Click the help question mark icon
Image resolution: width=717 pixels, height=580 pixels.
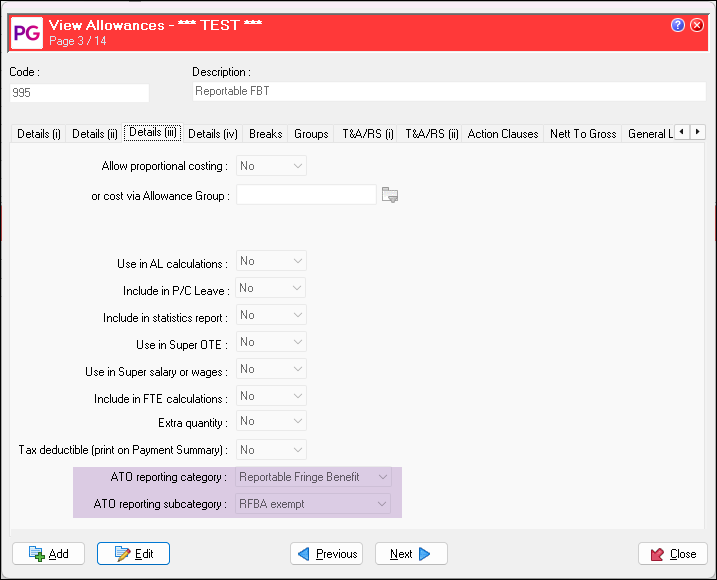pos(679,23)
